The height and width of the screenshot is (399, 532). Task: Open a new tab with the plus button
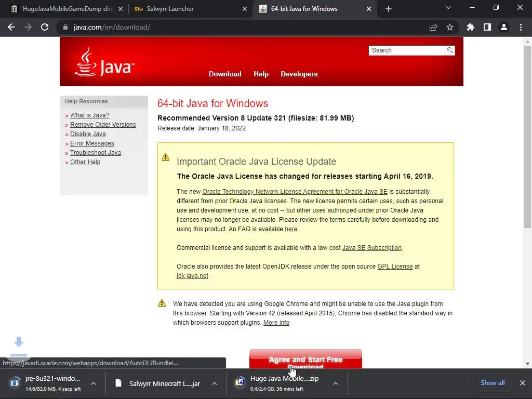[x=389, y=9]
